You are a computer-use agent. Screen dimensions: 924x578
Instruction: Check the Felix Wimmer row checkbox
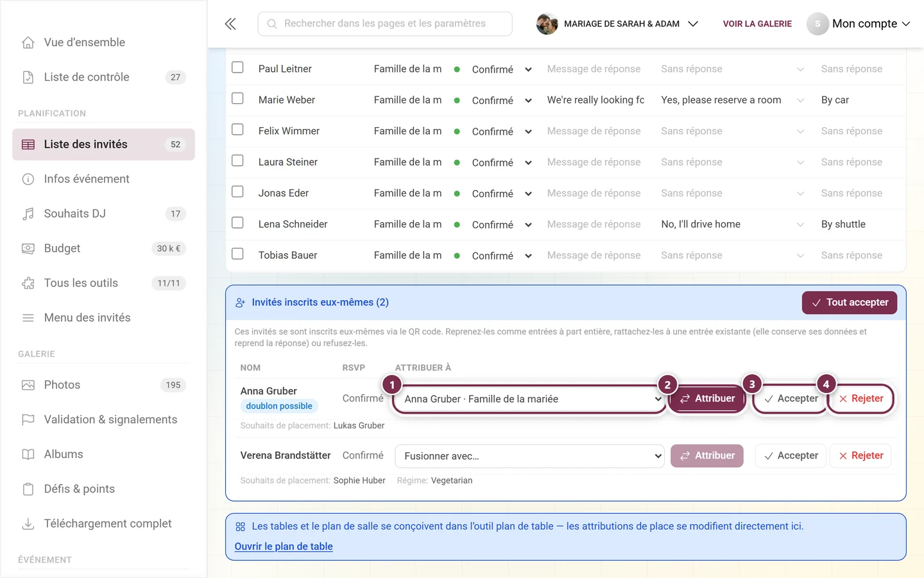click(237, 130)
